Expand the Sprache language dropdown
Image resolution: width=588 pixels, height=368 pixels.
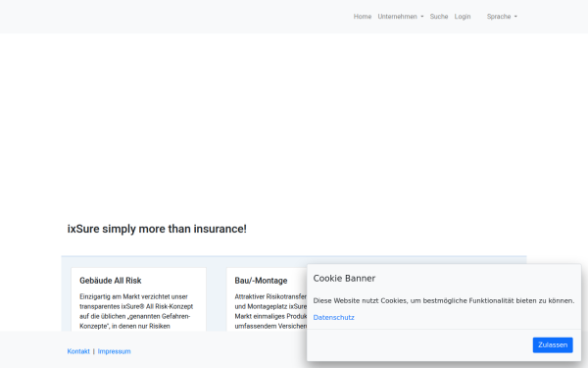tap(502, 17)
